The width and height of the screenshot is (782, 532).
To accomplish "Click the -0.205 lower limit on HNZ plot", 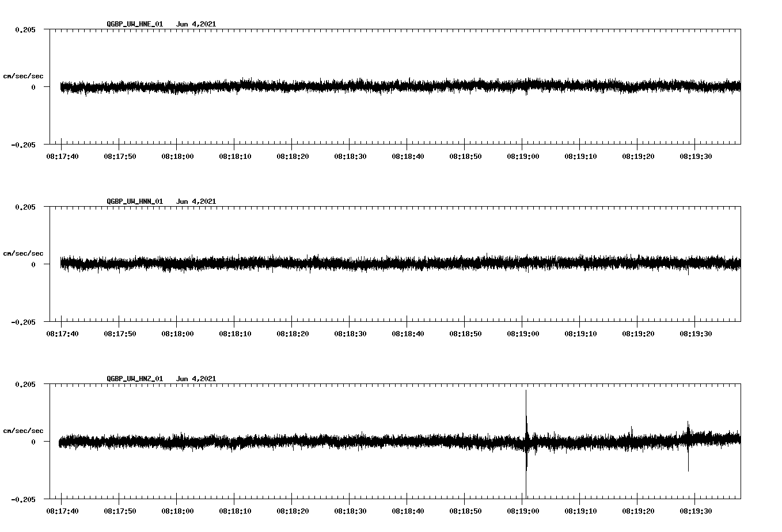I will [23, 500].
